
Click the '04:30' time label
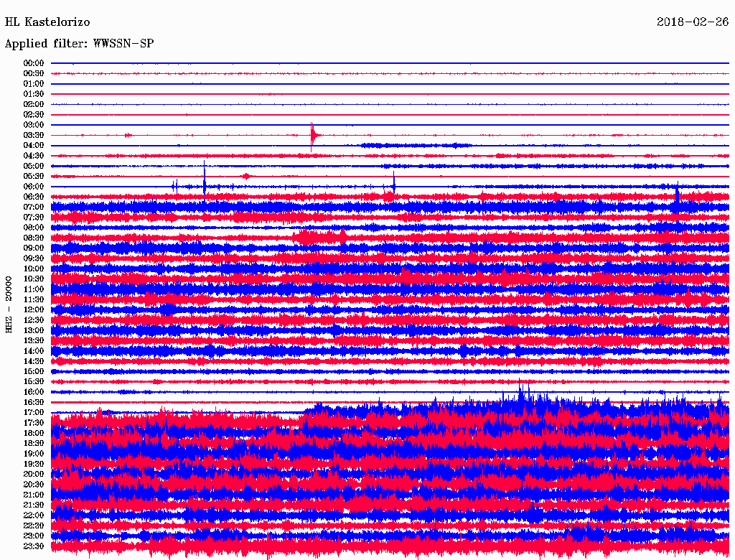click(x=33, y=156)
